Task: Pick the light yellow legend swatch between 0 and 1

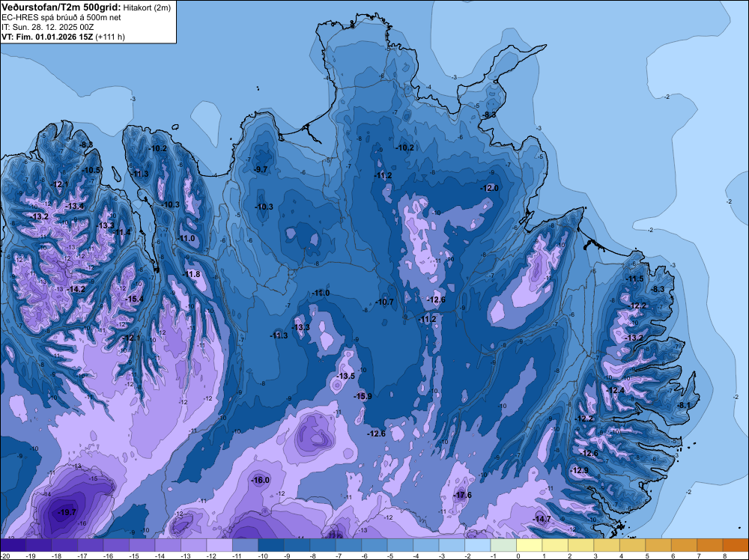Action: tap(530, 545)
